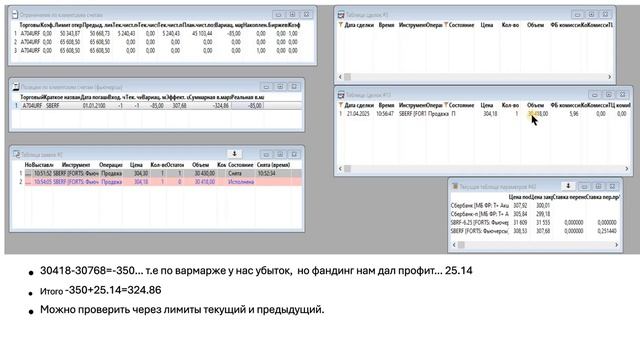The height and width of the screenshot is (360, 640).
Task: Click the Дата погашения header in Позиции window
Action: pyautogui.click(x=94, y=97)
